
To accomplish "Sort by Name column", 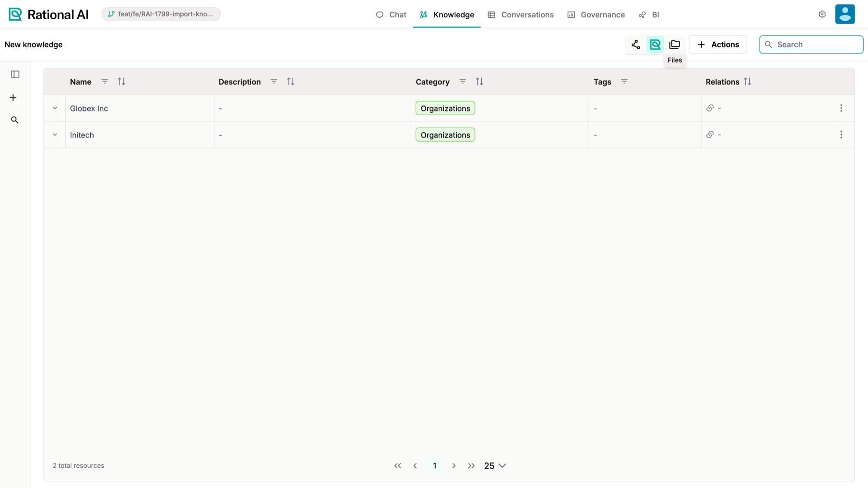I will 122,81.
